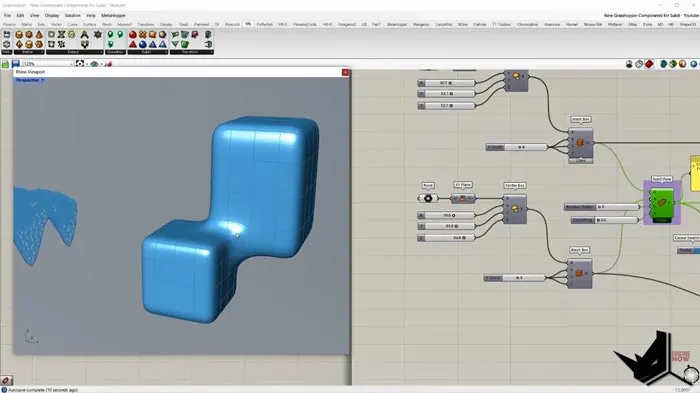The height and width of the screenshot is (393, 700).
Task: Click the blue sphere icon on canvas toolbar
Action: [693, 64]
